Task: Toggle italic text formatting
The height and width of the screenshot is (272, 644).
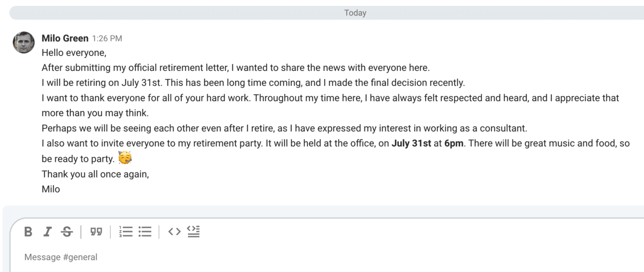Action: (x=48, y=232)
